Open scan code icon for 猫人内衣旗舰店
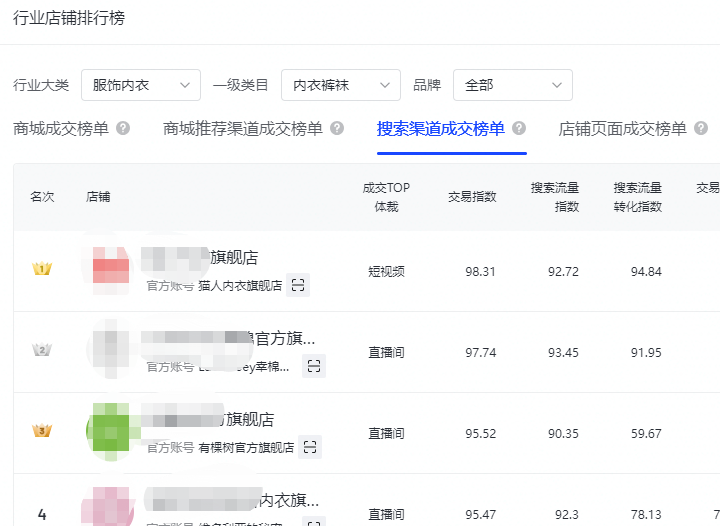The image size is (720, 526). (x=298, y=285)
